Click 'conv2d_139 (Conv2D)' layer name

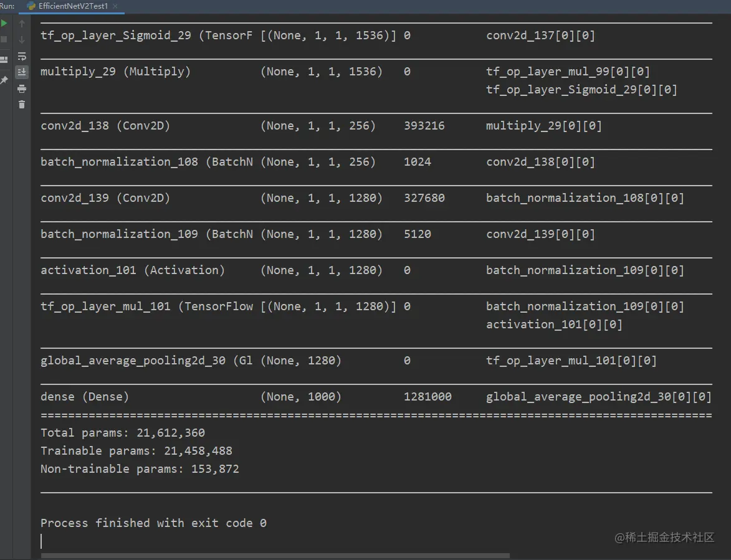tap(105, 198)
